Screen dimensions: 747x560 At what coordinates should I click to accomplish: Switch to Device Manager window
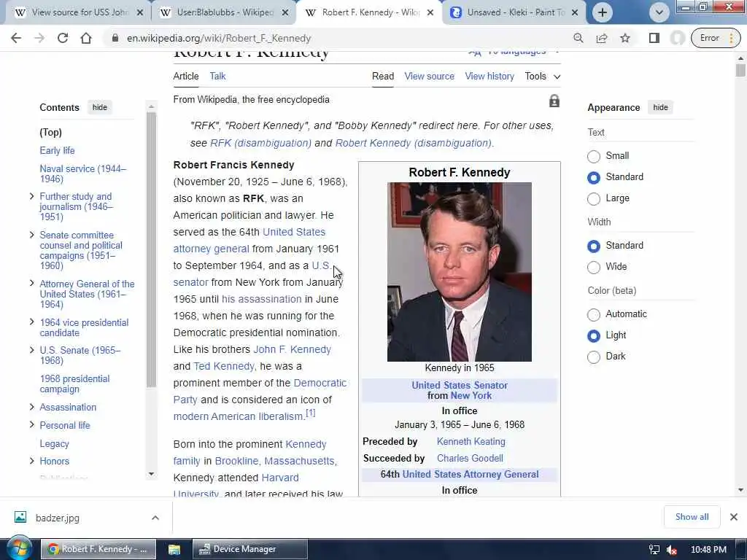click(x=249, y=549)
